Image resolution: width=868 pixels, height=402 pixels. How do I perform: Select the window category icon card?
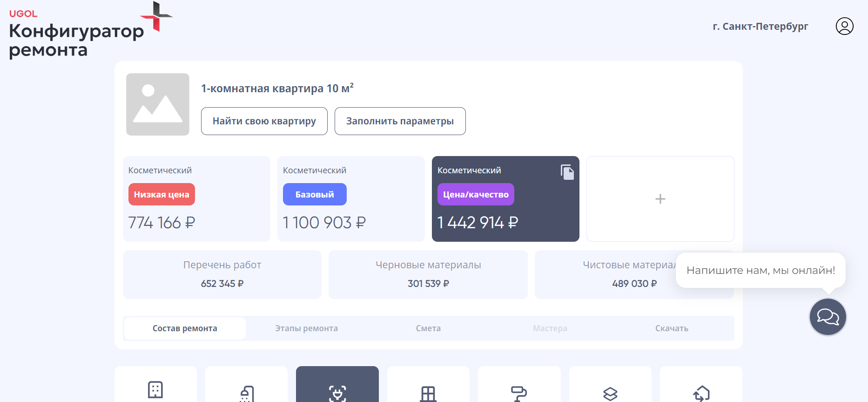(x=428, y=384)
